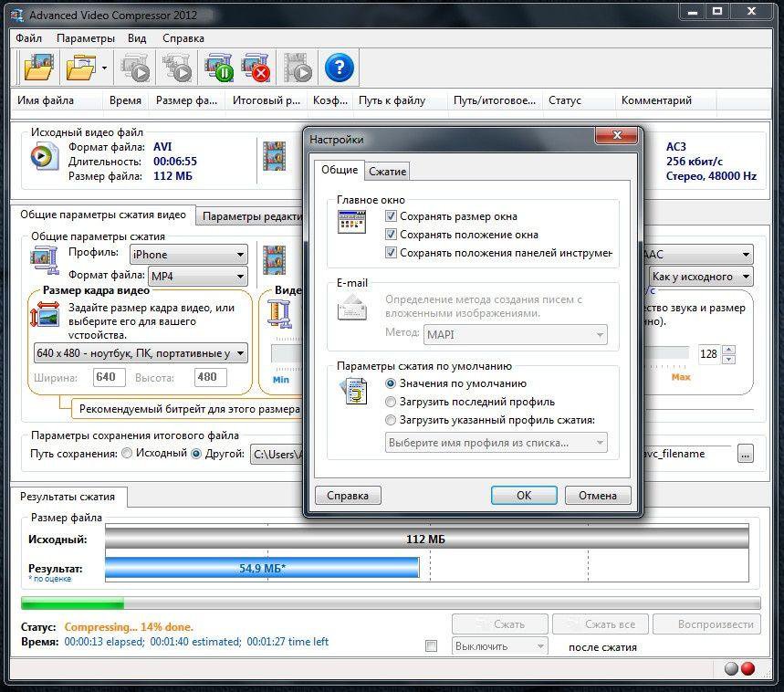Click the open folder of files icon
The width and height of the screenshot is (784, 692).
point(82,68)
